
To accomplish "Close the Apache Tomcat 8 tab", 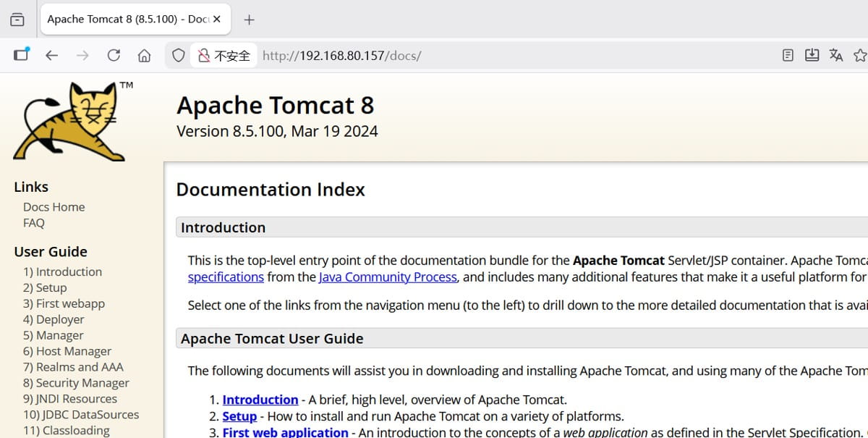I will pos(216,20).
